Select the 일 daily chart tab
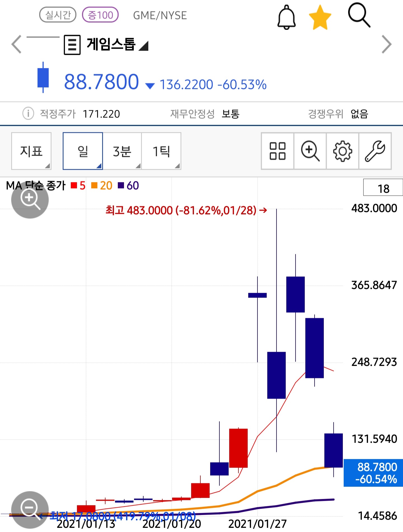 click(x=83, y=151)
